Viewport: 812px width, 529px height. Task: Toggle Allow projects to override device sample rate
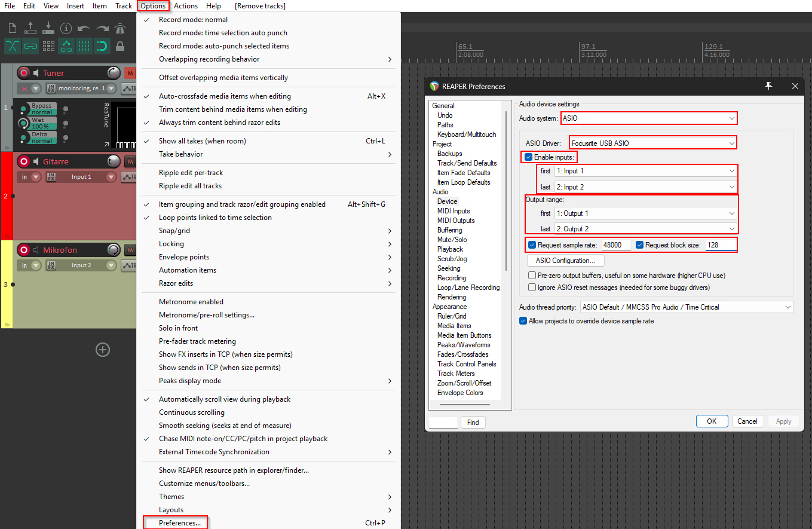click(x=523, y=321)
